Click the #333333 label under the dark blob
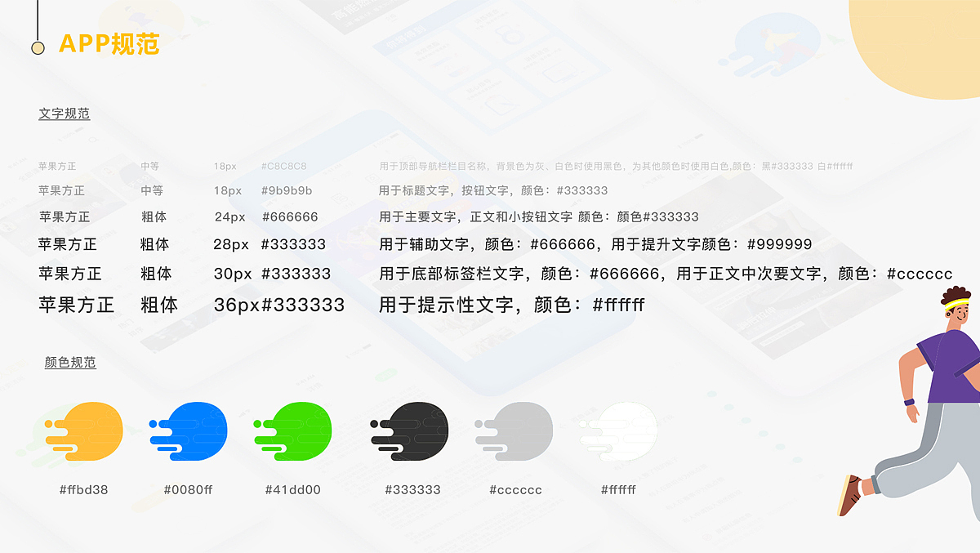This screenshot has width=980, height=553. coord(412,490)
